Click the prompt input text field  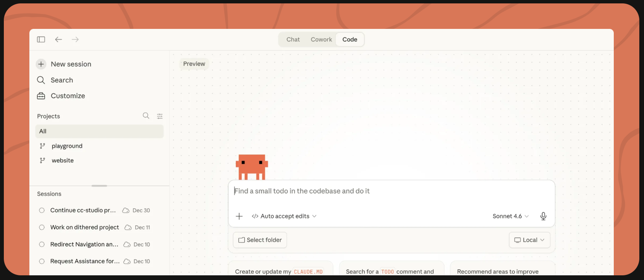coord(391,191)
